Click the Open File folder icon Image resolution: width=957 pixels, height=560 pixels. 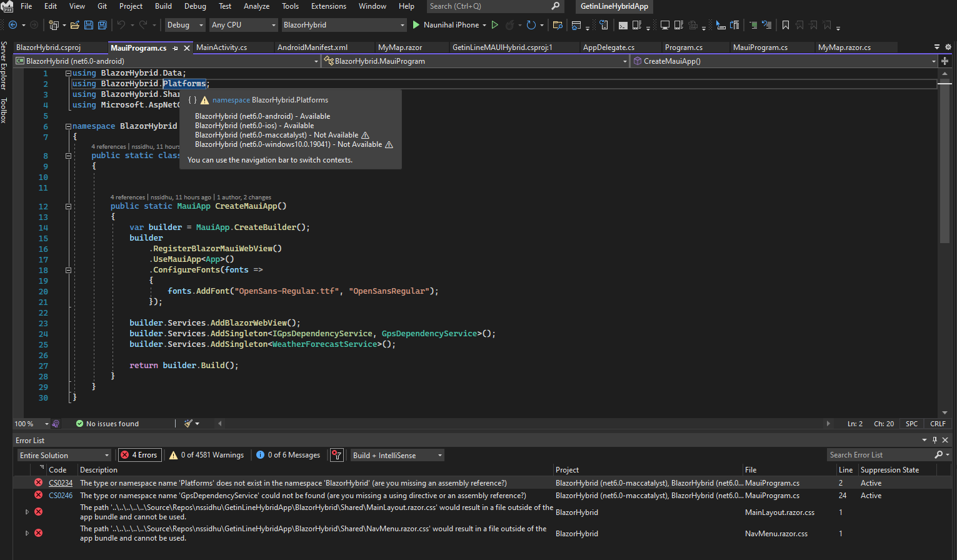pos(74,25)
